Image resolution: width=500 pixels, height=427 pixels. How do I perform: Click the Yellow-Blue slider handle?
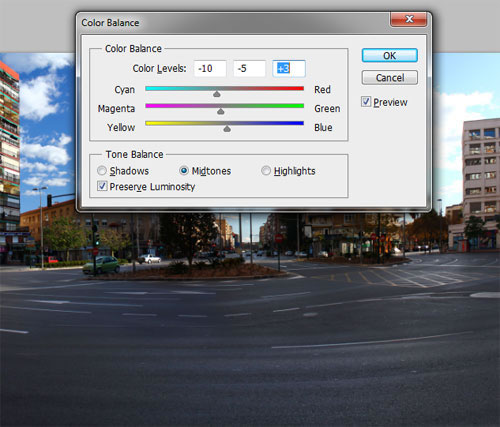[227, 128]
